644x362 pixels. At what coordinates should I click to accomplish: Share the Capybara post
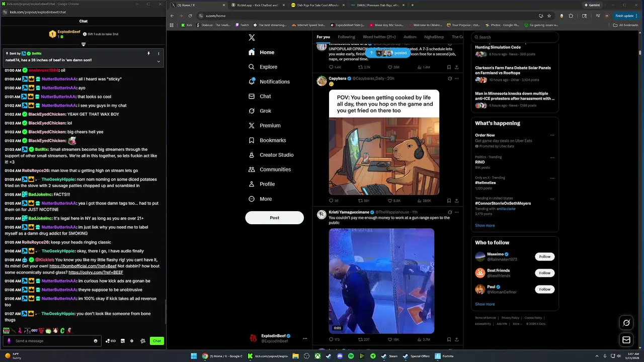tap(456, 201)
